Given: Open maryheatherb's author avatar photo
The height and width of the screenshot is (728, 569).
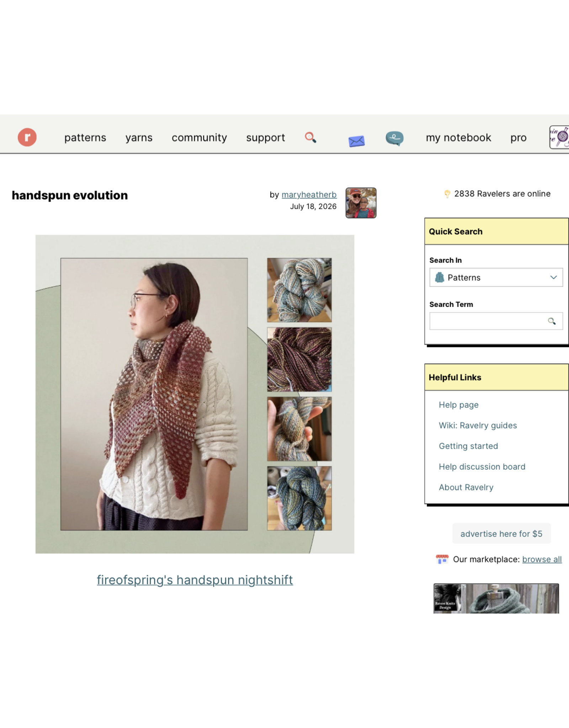Looking at the screenshot, I should pos(361,203).
